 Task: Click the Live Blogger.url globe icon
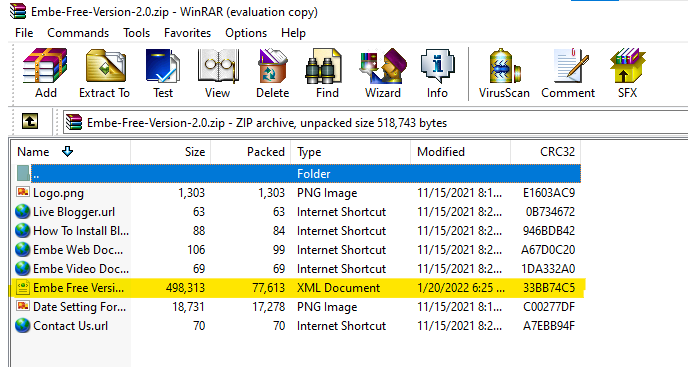tap(22, 212)
